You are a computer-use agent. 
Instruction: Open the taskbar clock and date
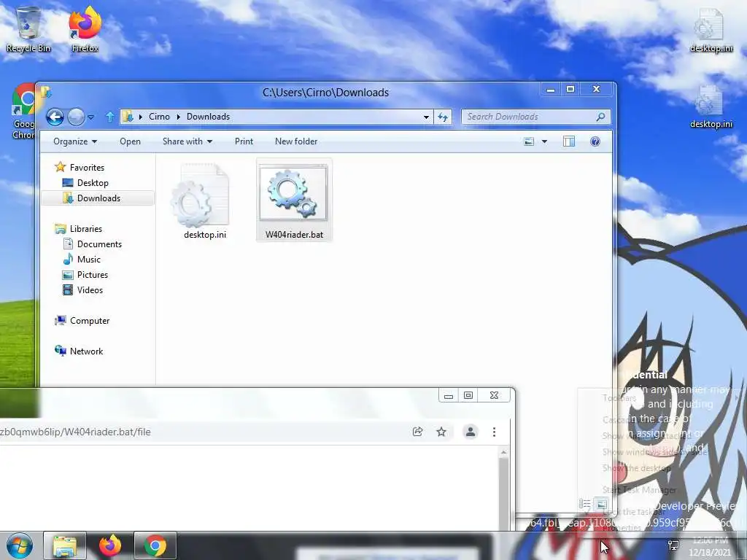coord(709,546)
